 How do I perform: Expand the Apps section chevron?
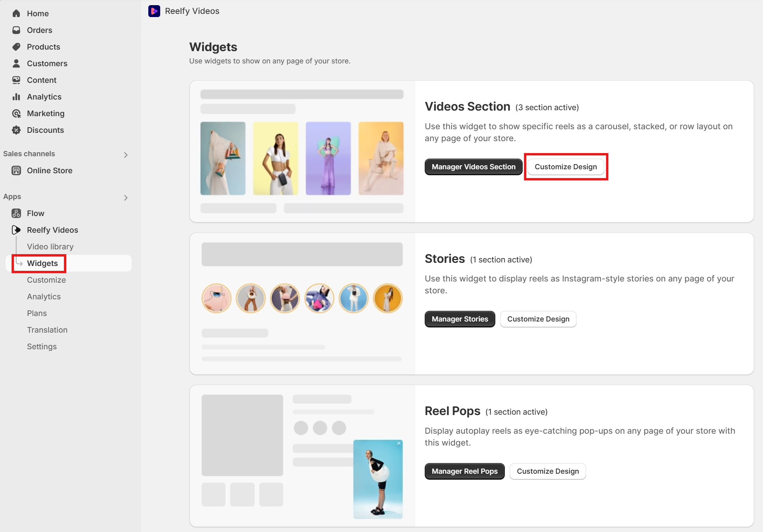126,198
